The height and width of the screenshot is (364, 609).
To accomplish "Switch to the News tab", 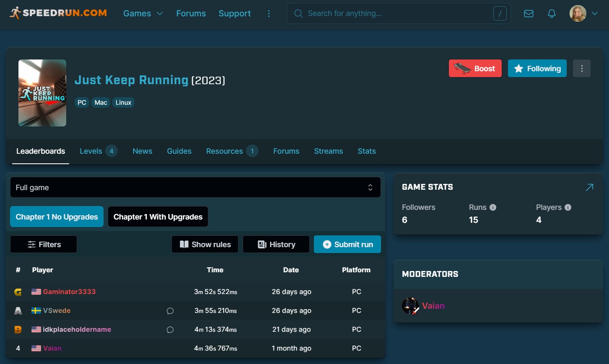I will [x=143, y=151].
